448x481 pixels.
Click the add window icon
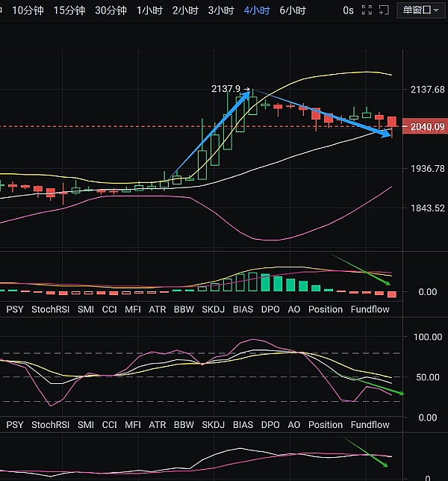[385, 10]
